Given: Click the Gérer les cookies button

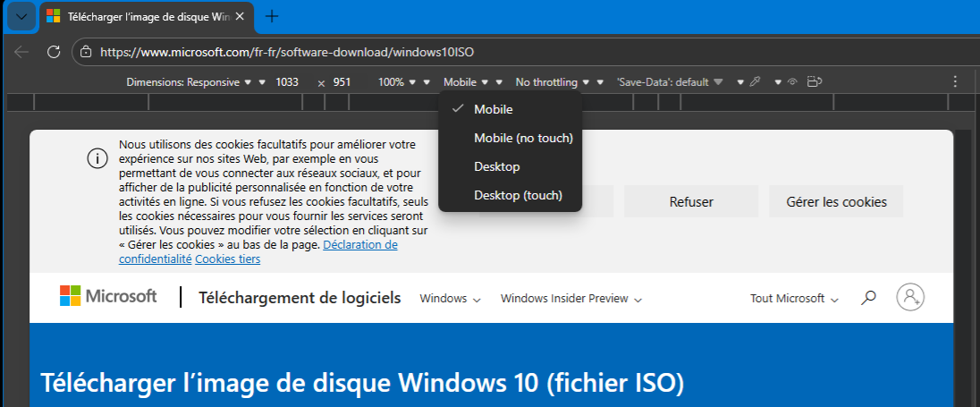Looking at the screenshot, I should (836, 201).
